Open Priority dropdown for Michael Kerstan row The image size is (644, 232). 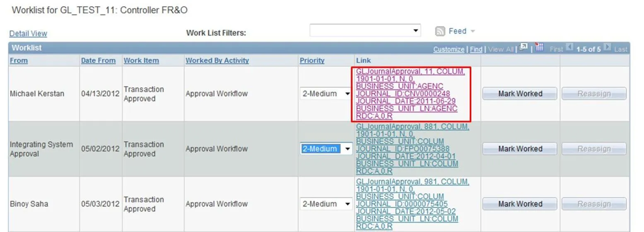tap(326, 94)
